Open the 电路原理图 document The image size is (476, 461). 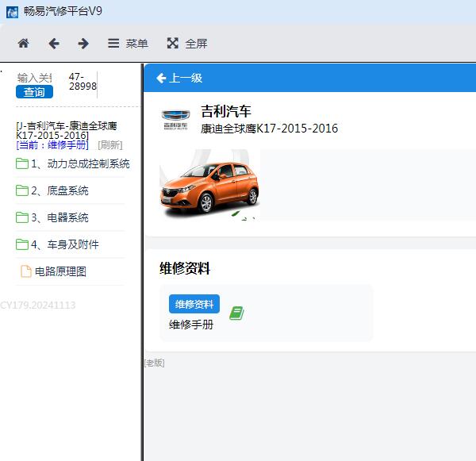(x=53, y=271)
